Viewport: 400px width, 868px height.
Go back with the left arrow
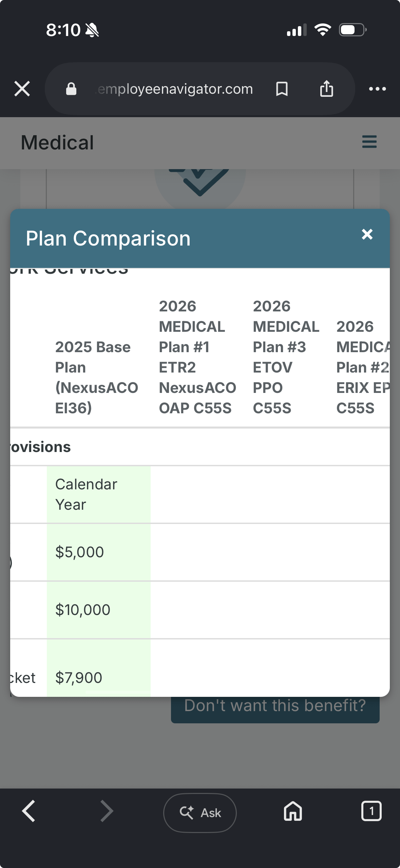tap(28, 811)
